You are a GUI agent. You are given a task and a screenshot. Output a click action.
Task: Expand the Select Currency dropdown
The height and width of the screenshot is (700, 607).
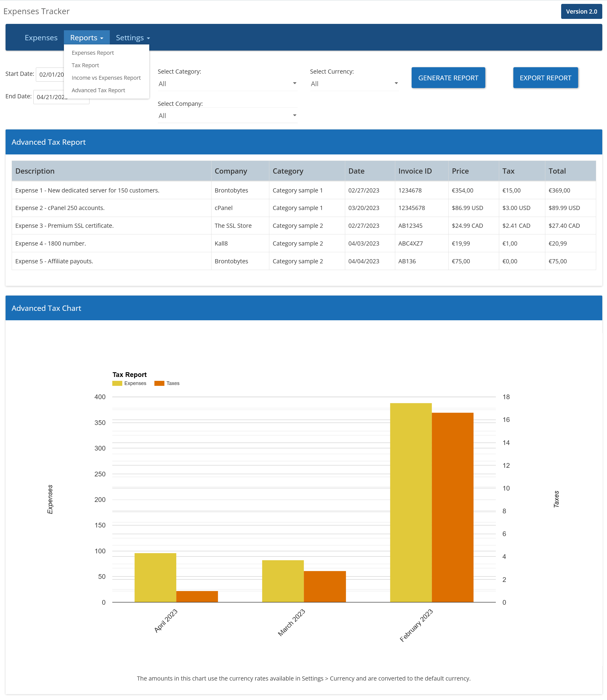click(x=354, y=84)
